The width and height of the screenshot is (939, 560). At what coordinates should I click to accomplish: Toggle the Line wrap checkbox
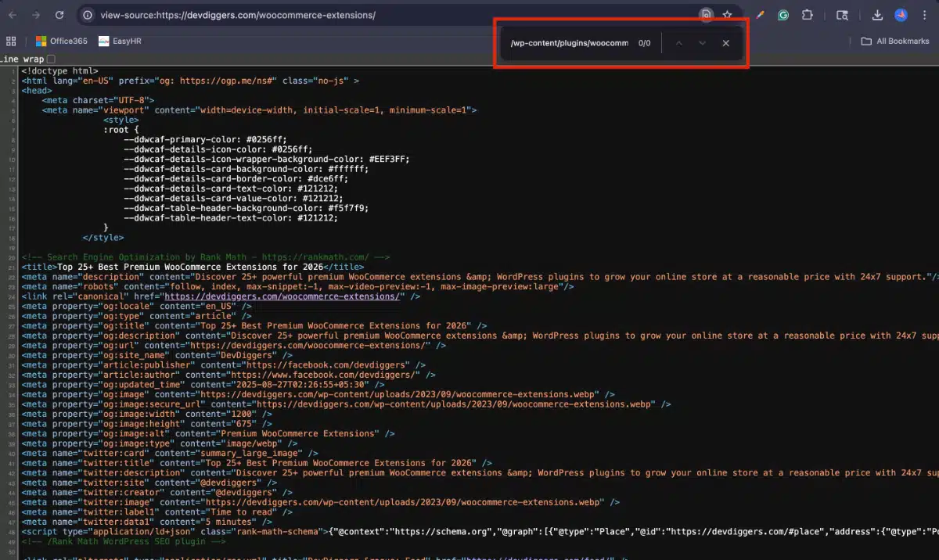pos(51,59)
